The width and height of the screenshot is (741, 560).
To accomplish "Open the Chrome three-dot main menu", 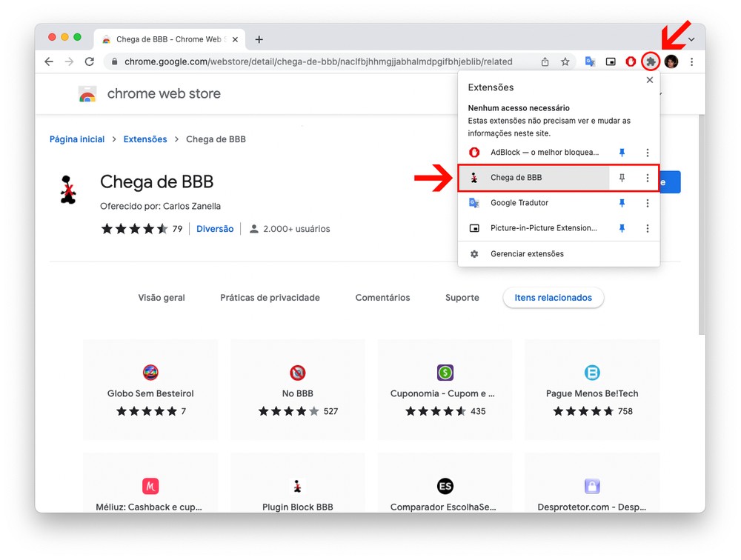I will pos(691,62).
